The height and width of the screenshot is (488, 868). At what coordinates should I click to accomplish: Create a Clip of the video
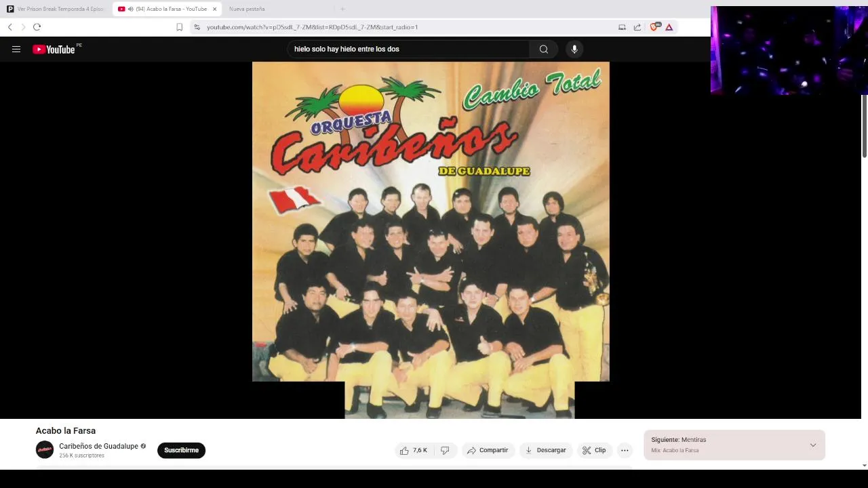click(x=595, y=450)
